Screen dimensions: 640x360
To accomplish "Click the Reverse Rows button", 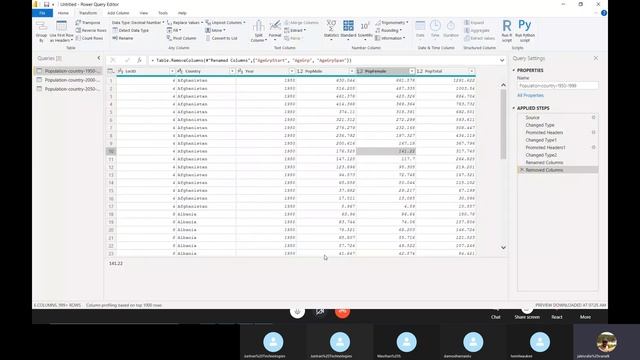I will (x=91, y=30).
